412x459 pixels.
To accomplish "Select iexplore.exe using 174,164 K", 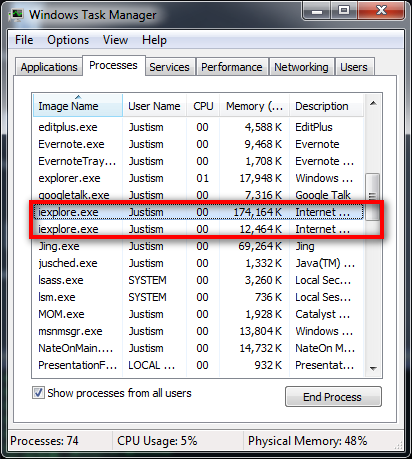I will pyautogui.click(x=198, y=212).
